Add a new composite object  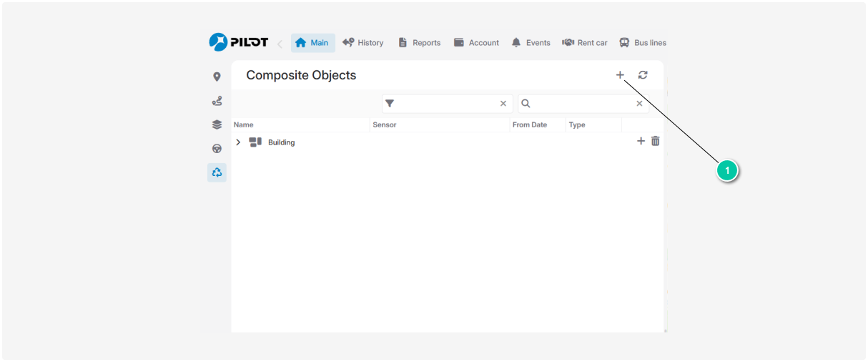[x=620, y=75]
